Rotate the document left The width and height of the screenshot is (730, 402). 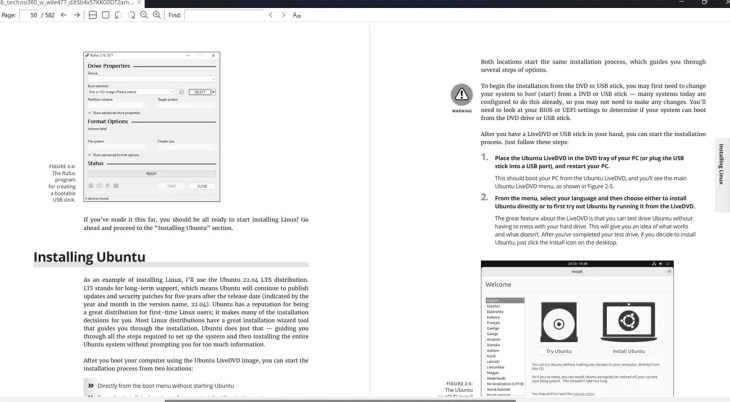[x=118, y=15]
